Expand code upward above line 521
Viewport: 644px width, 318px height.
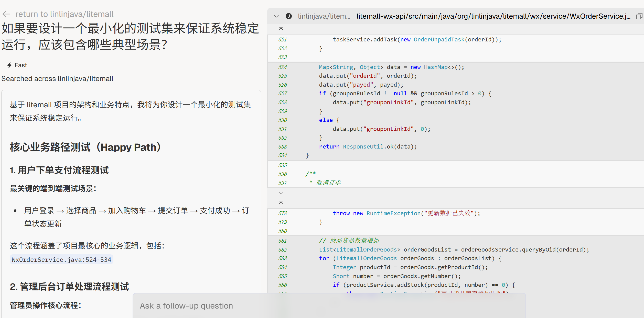tap(281, 29)
